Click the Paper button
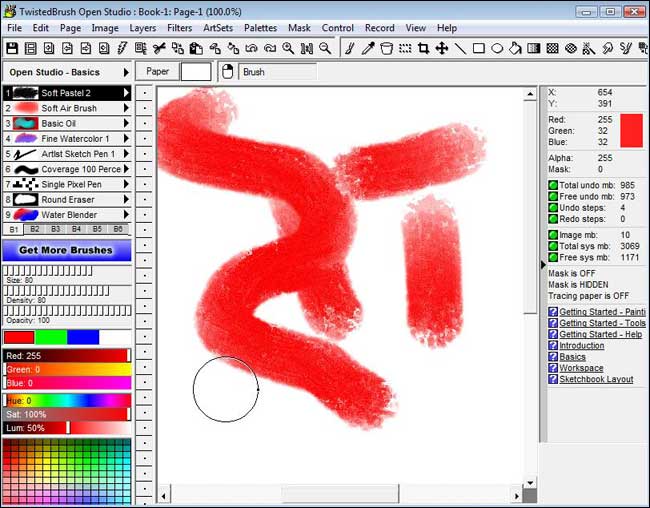Image resolution: width=650 pixels, height=508 pixels. 158,71
